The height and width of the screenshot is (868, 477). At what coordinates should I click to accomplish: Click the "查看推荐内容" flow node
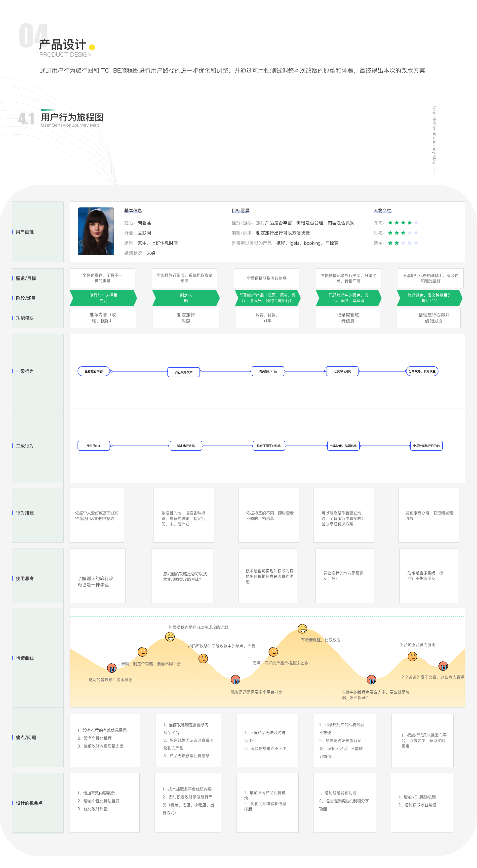pos(94,371)
